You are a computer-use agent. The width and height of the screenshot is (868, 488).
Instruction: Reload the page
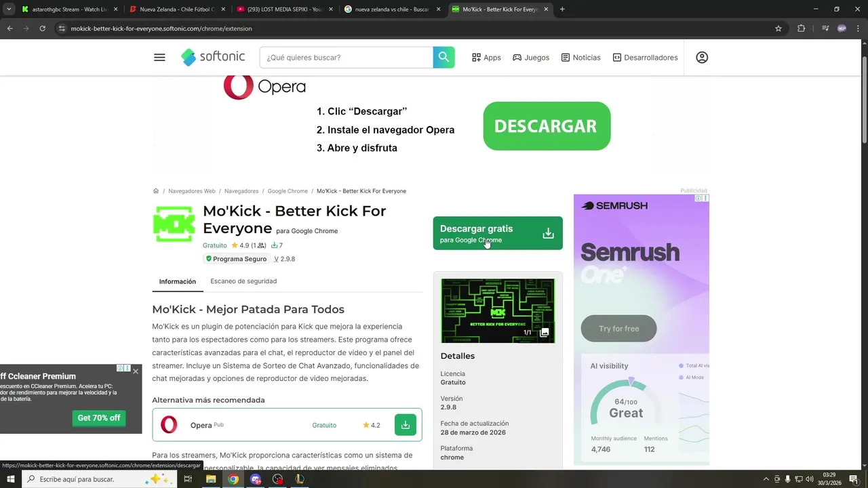[x=42, y=28]
